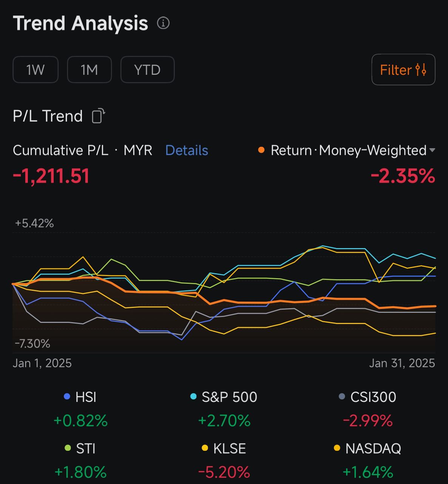Toggle KLSE index legend
The height and width of the screenshot is (484, 448).
[x=224, y=448]
